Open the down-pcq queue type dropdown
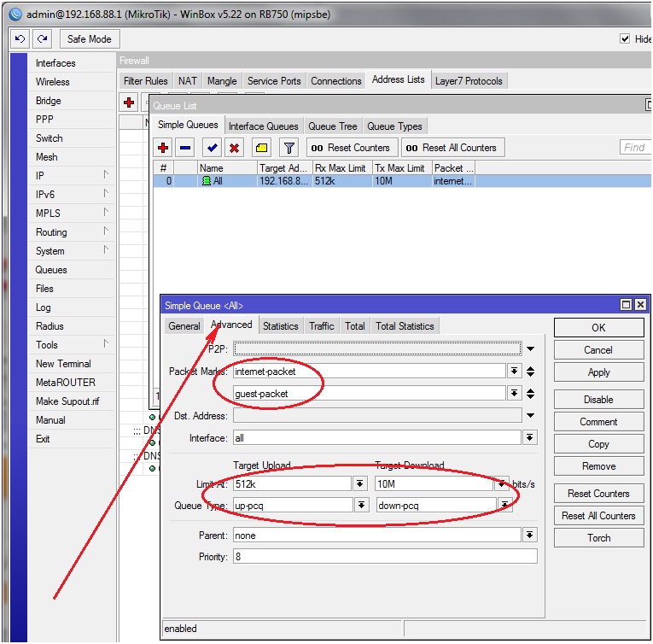This screenshot has height=644, width=653. pyautogui.click(x=505, y=505)
